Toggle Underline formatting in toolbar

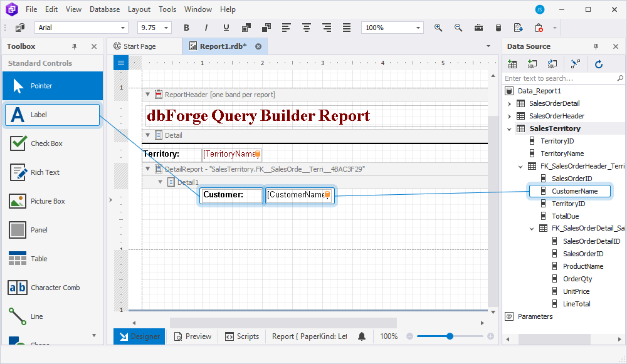tap(226, 28)
